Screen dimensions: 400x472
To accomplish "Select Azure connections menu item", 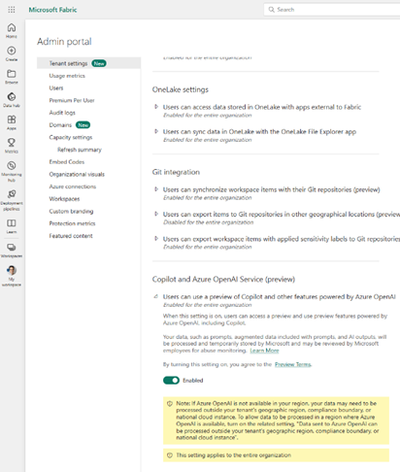I will (x=72, y=187).
